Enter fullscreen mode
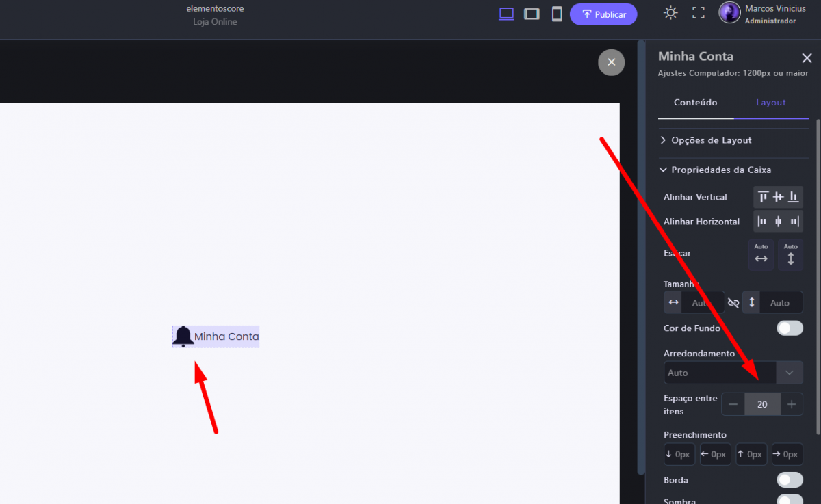The height and width of the screenshot is (504, 821). coord(699,13)
